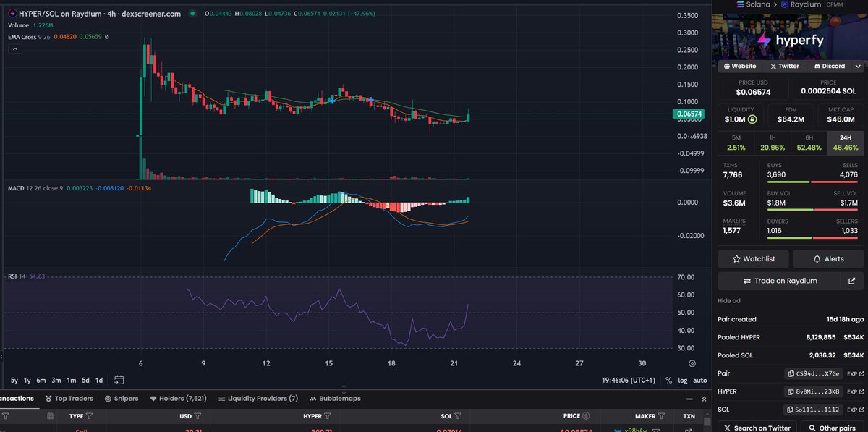The height and width of the screenshot is (432, 868).
Task: Click the MACD 12 26 close 9 indicator label
Action: 34,188
